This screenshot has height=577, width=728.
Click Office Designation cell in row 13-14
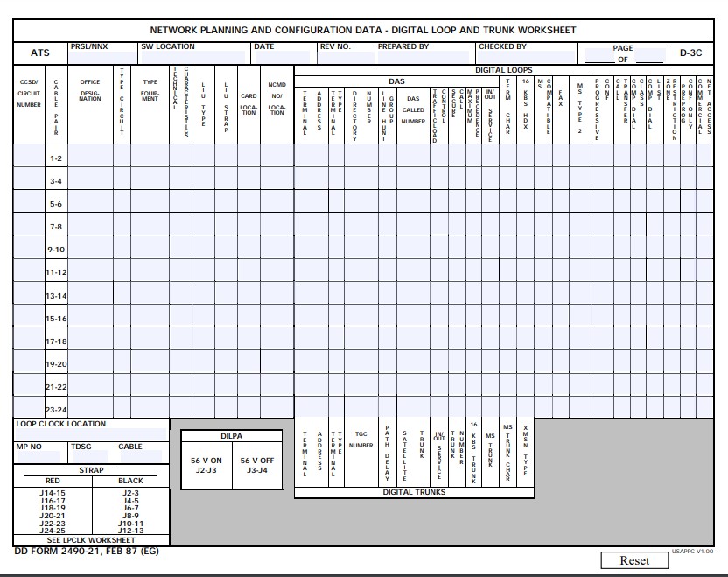click(x=90, y=292)
